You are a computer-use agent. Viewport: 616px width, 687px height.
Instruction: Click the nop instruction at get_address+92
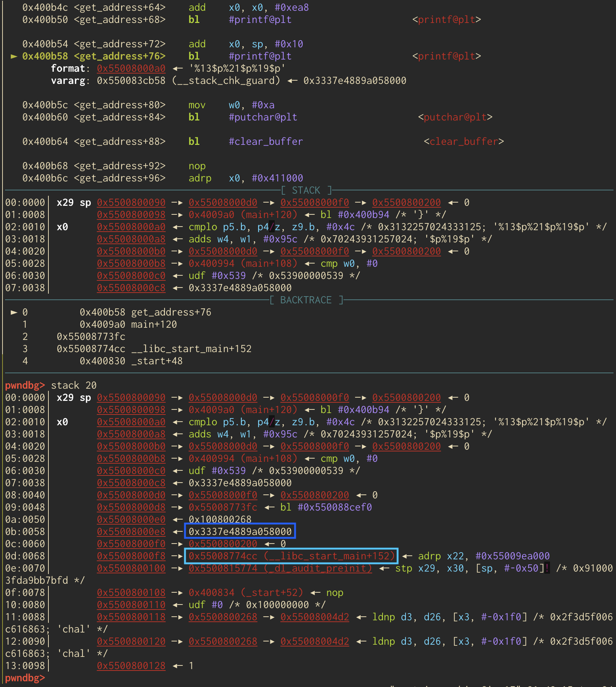197,166
